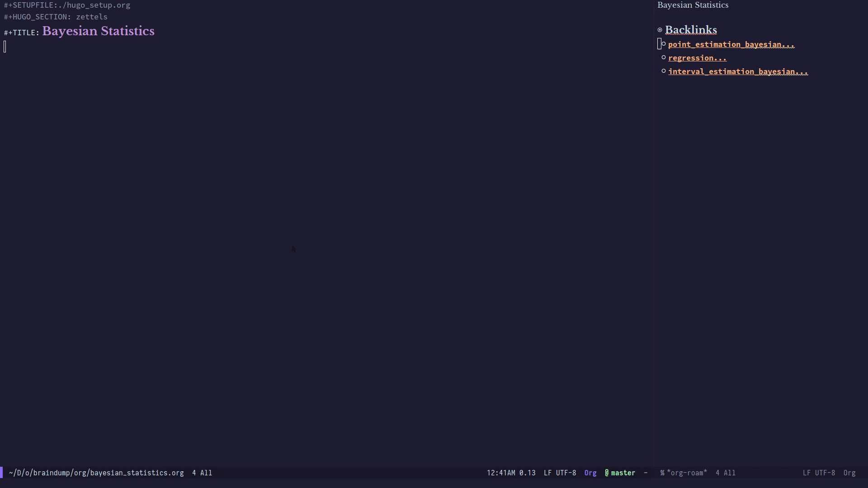Click the LF UTF-8 indicator in org-roam modeline

point(818,473)
